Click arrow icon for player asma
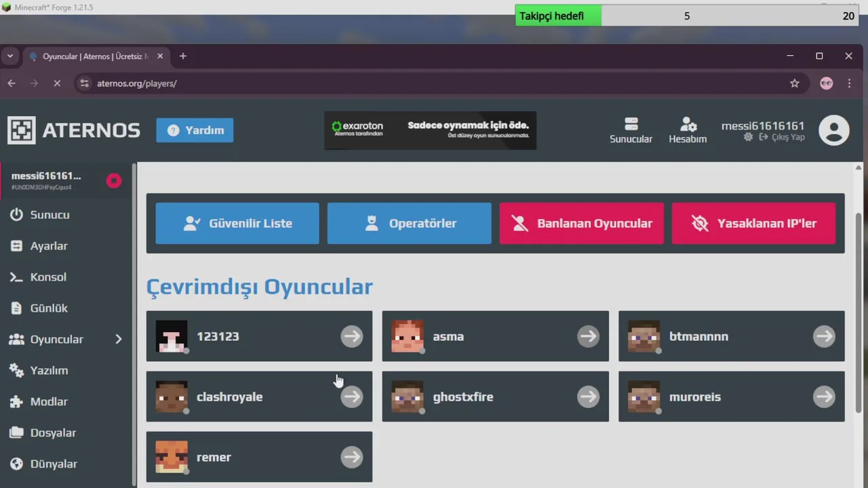The image size is (868, 488). pyautogui.click(x=588, y=336)
